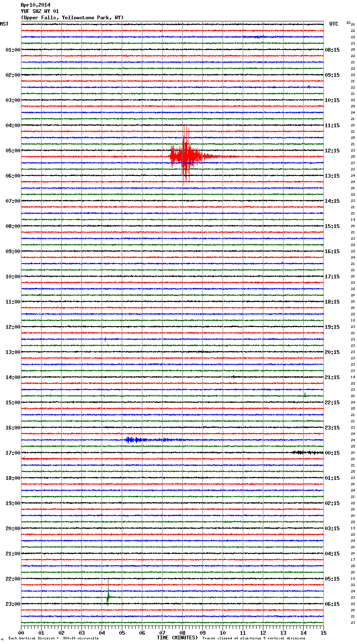Image resolution: width=357 pixels, height=644 pixels.
Task: Click the Traces clipped at plus/minus footnote
Action: (x=254, y=638)
